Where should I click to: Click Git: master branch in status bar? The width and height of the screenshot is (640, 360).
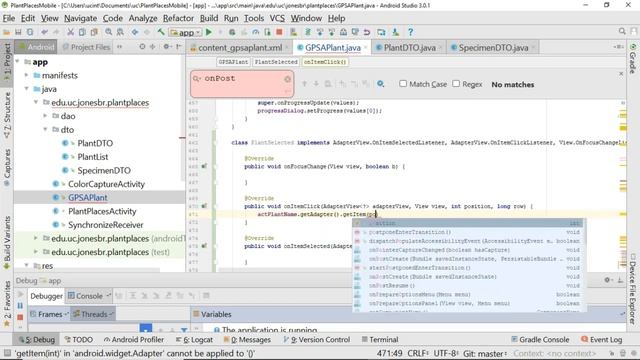(484, 353)
